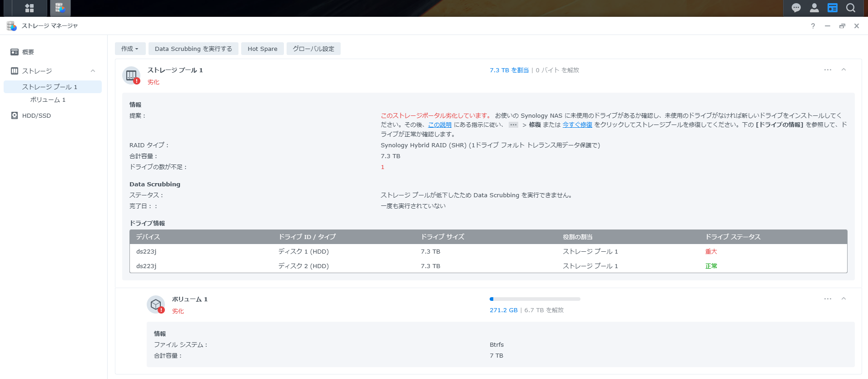Image resolution: width=868 pixels, height=379 pixels.
Task: Click the 劣化 status under ボリューム 1
Action: [x=178, y=311]
